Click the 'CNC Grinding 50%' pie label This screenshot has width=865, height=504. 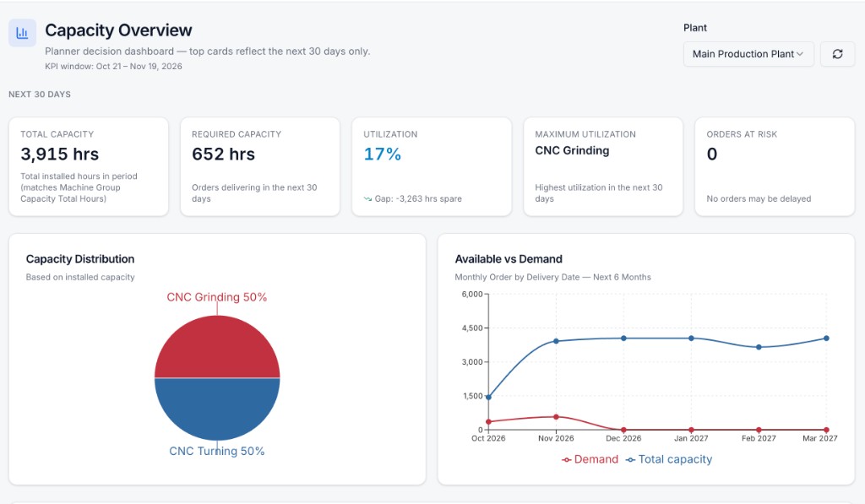coord(217,297)
